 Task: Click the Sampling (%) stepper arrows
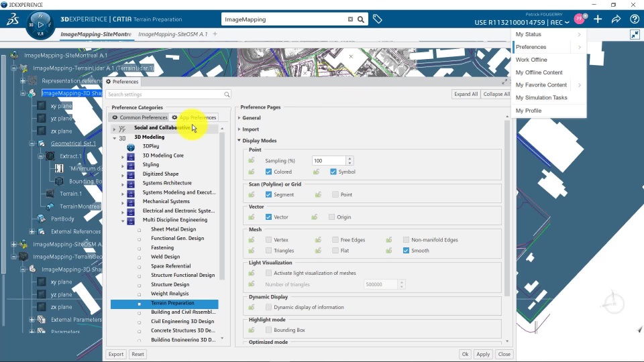pyautogui.click(x=350, y=160)
